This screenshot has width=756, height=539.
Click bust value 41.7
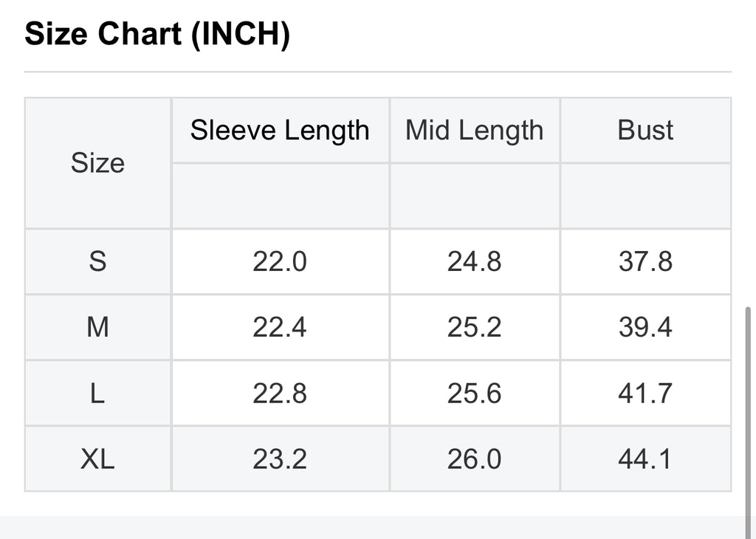(645, 393)
